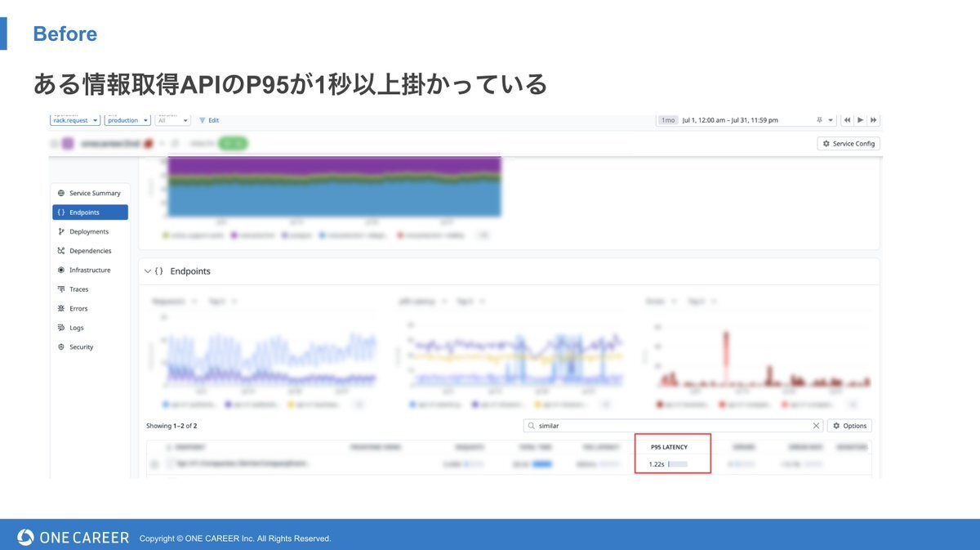
Task: Sort by P95 LATENCY column header
Action: [669, 447]
